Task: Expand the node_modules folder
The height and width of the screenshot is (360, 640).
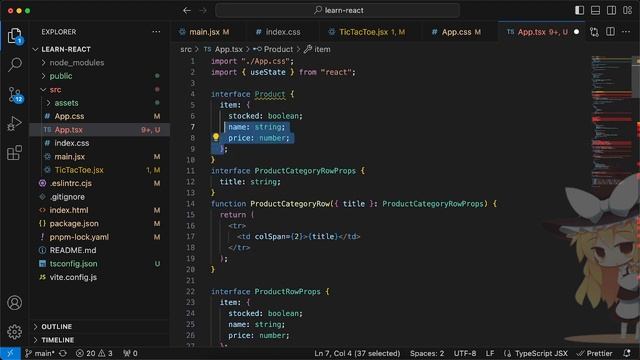Action: point(100,63)
